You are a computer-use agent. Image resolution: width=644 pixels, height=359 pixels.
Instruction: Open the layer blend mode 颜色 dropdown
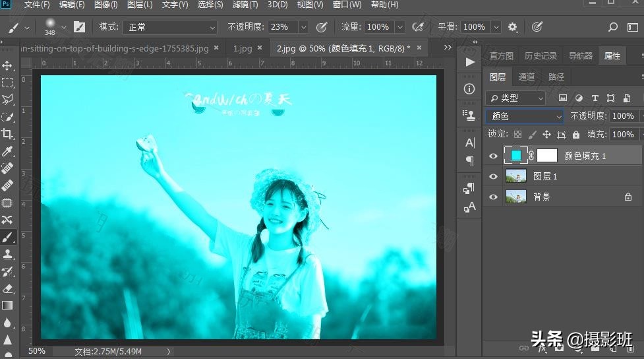point(524,116)
